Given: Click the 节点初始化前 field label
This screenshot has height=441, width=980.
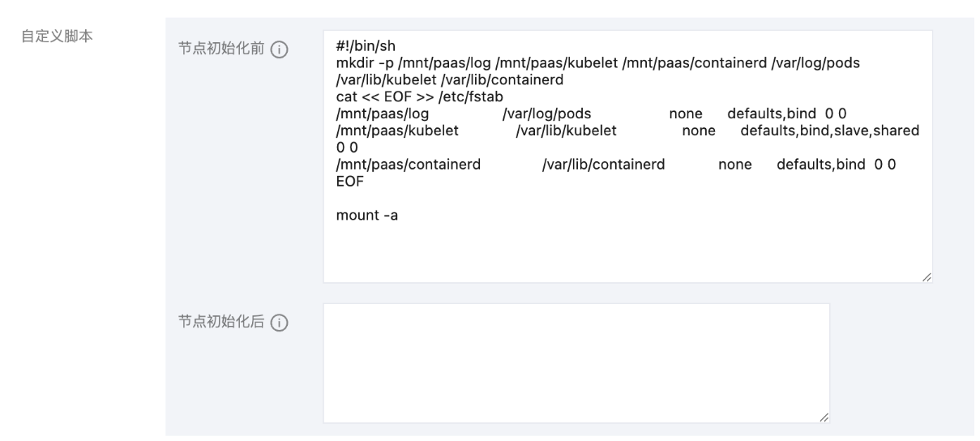Looking at the screenshot, I should point(221,49).
